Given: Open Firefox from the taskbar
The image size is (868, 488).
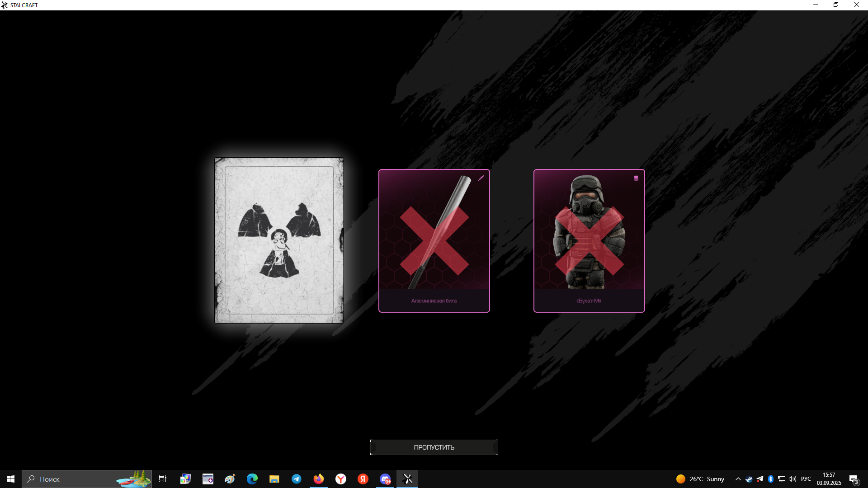Looking at the screenshot, I should (319, 479).
